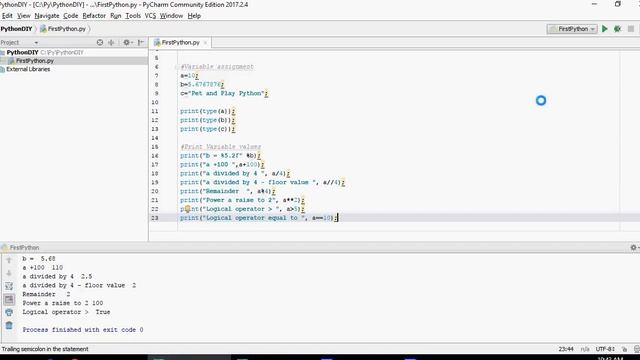
Task: Hide the Project tool window
Action: 141,42
